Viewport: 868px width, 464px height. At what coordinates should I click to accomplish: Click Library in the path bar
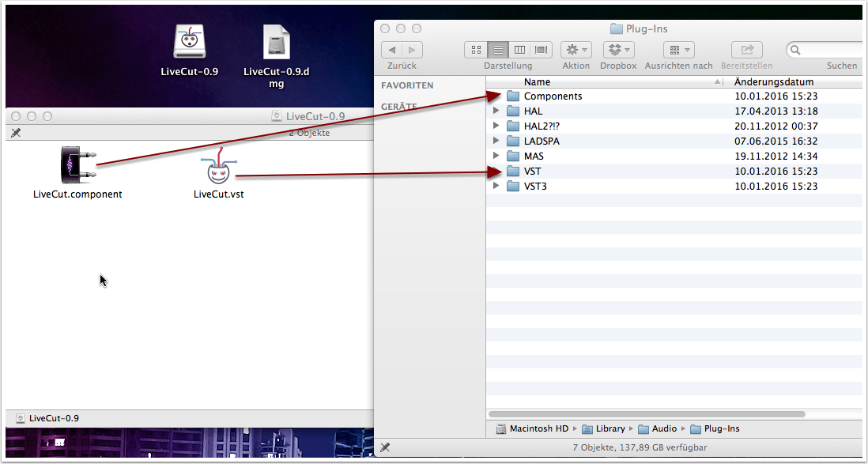click(x=610, y=428)
